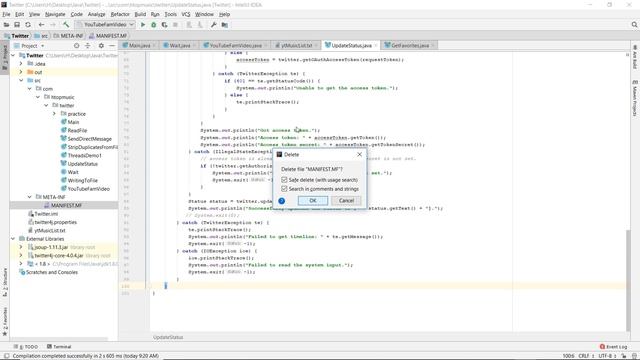640x360 pixels.
Task: Click Search Everywhere magnifier at top right
Action: [634, 25]
